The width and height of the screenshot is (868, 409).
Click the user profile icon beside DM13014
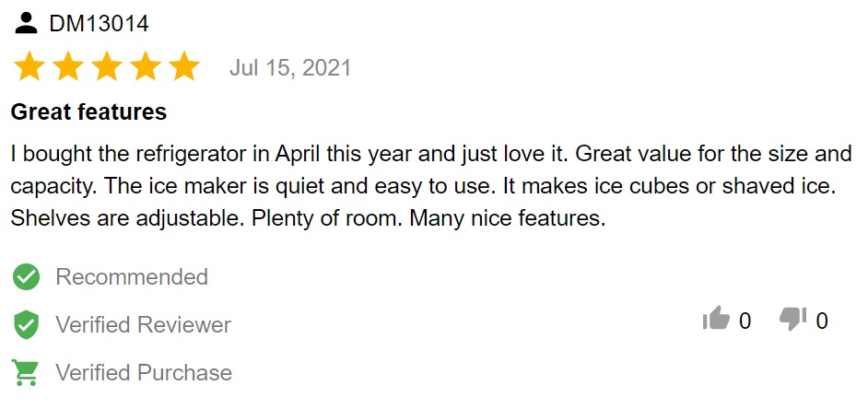26,23
